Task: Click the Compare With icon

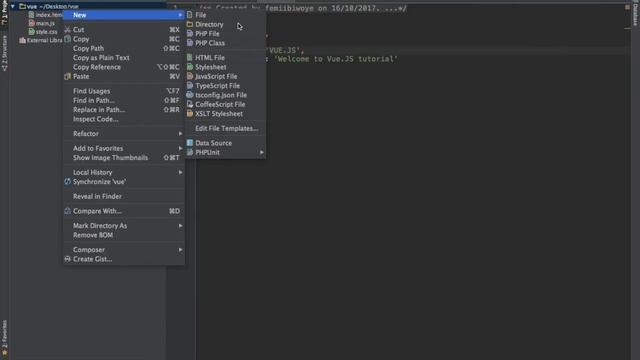Action: pyautogui.click(x=68, y=211)
